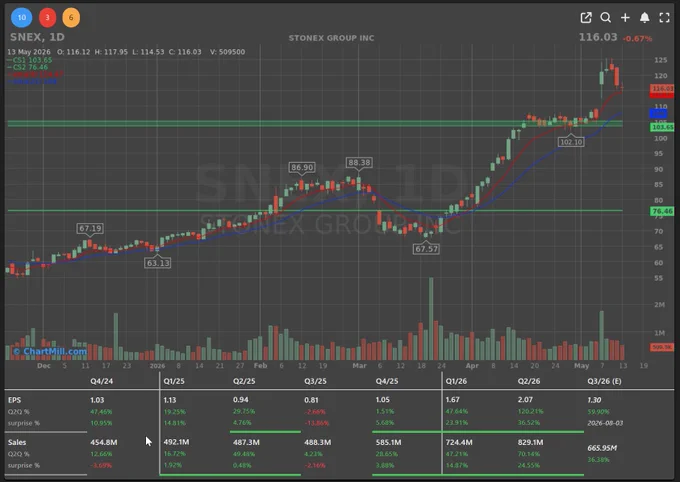Click the red circle badge showing 3
This screenshot has width=680, height=482.
click(47, 18)
